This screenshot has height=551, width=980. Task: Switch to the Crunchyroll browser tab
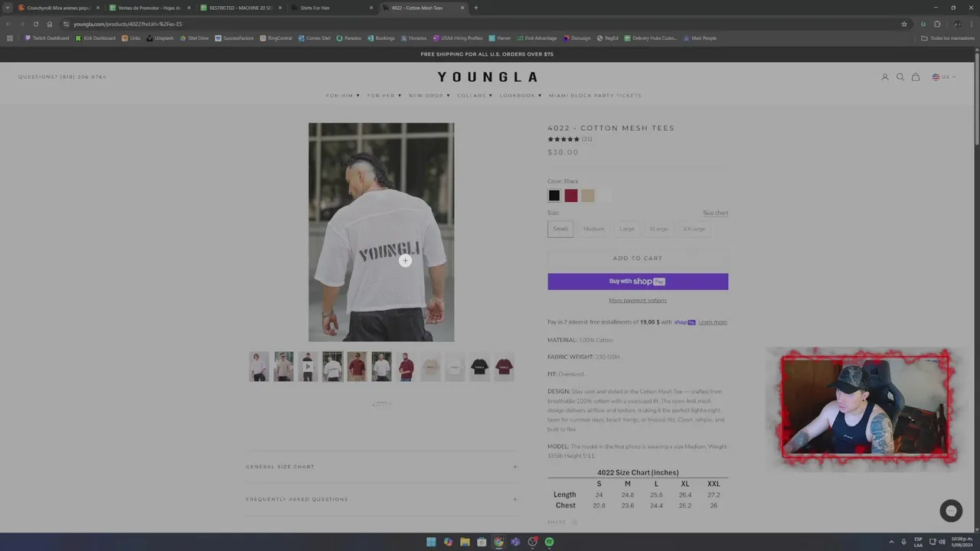(x=58, y=8)
